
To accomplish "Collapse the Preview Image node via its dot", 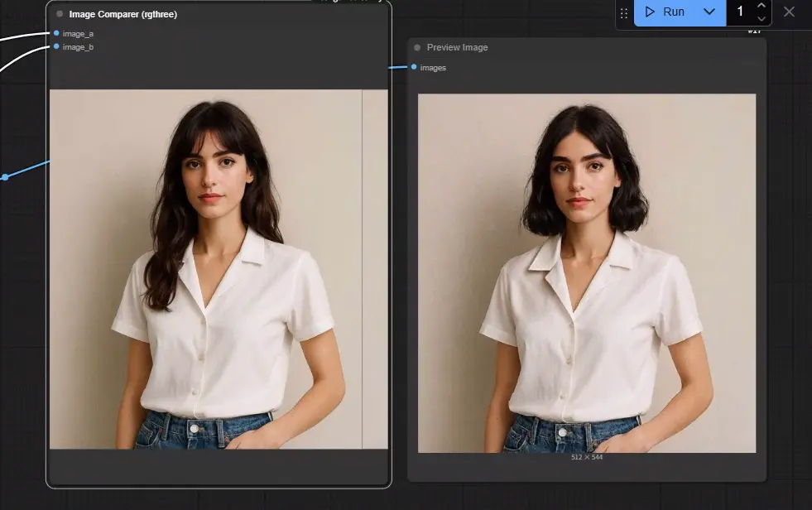I will (x=417, y=48).
